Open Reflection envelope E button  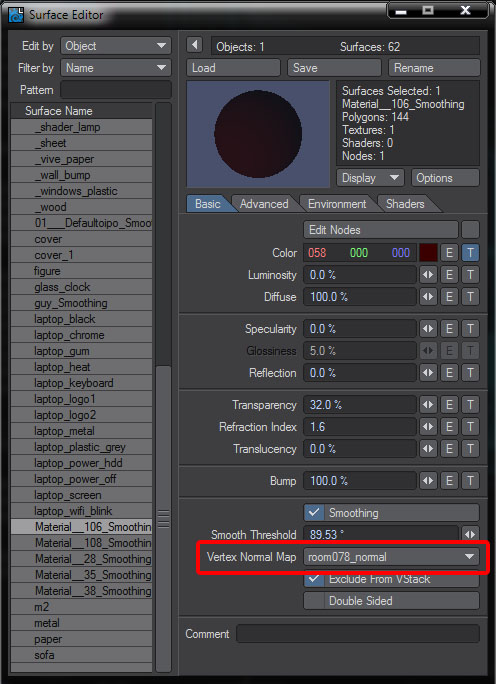tap(449, 373)
